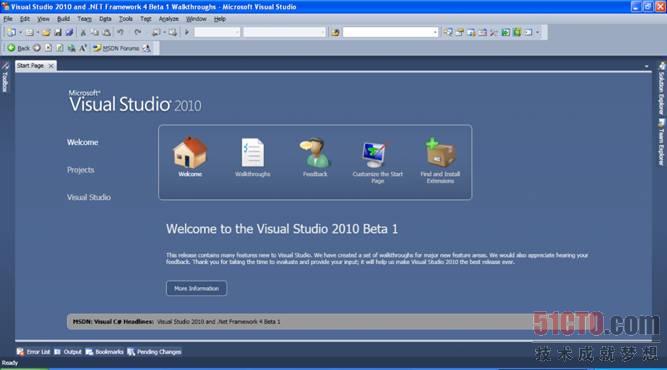Open the document tab list dropdown arrow

647,66
